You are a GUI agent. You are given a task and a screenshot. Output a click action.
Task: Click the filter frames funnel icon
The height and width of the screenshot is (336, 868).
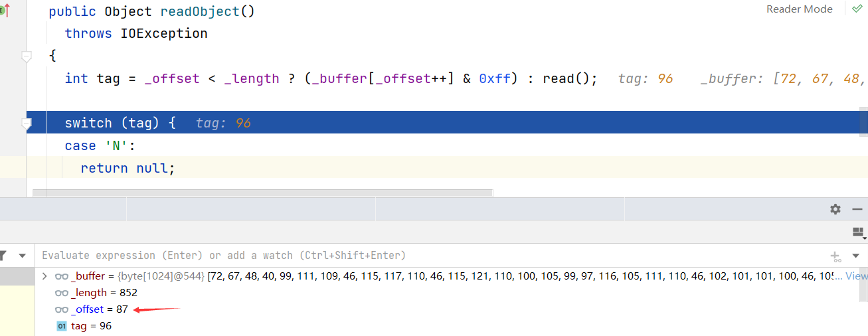pos(2,255)
